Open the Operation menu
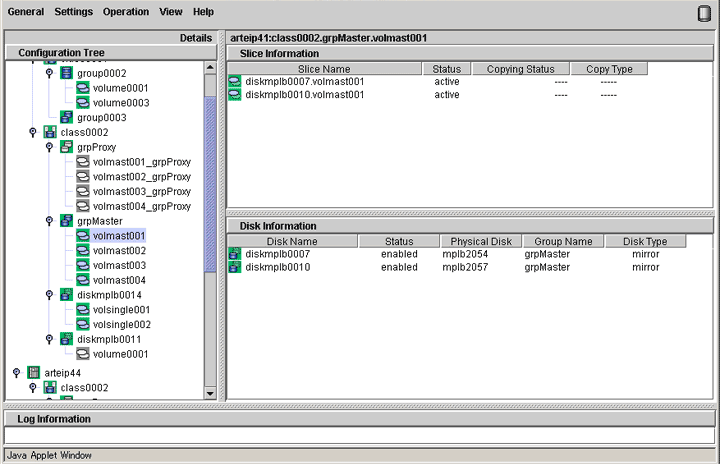 (x=126, y=11)
